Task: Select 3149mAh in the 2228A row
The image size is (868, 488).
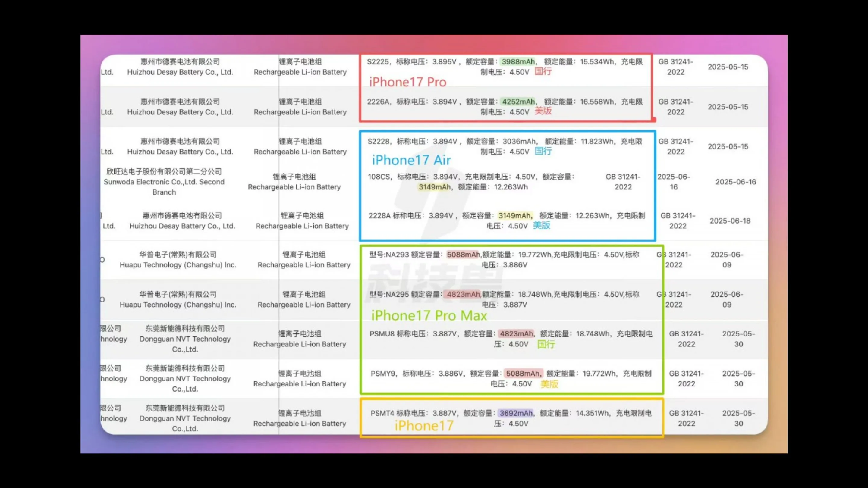Action: (514, 216)
